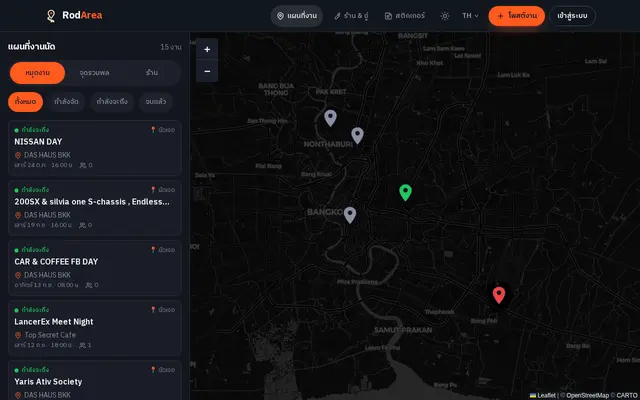Open the NISSAN DAY event card
Viewport: 640px width, 400px height.
point(95,148)
